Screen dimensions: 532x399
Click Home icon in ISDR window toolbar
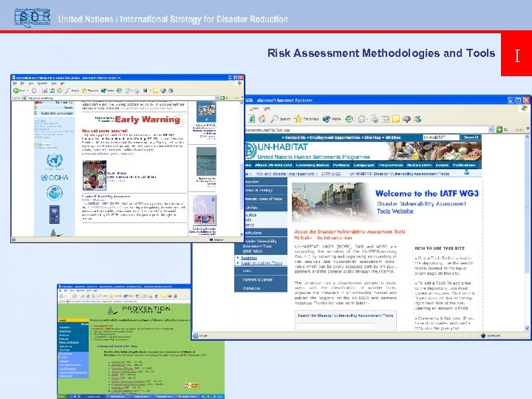tap(59, 91)
